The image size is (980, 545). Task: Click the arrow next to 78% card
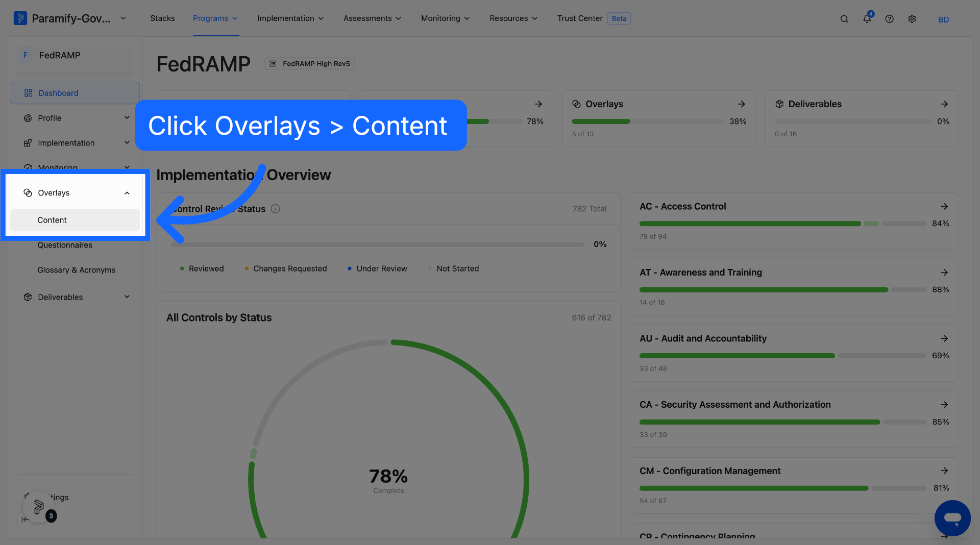pyautogui.click(x=538, y=104)
